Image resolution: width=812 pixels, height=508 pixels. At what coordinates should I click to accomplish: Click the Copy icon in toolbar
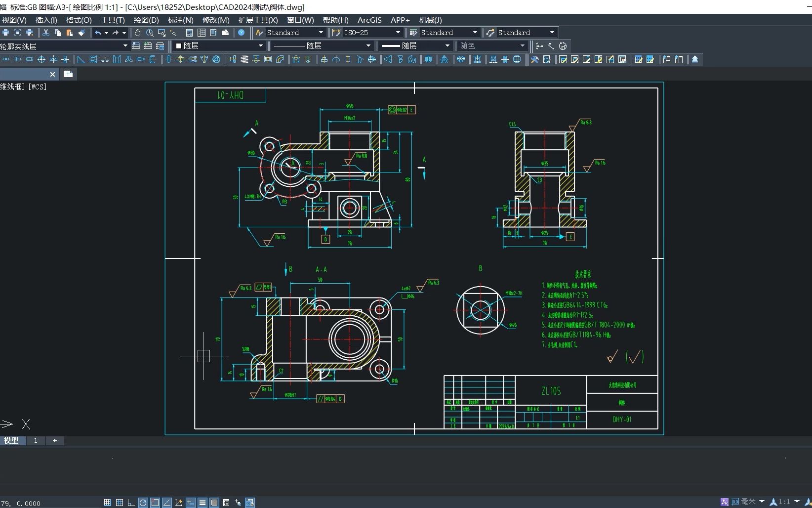tap(58, 33)
